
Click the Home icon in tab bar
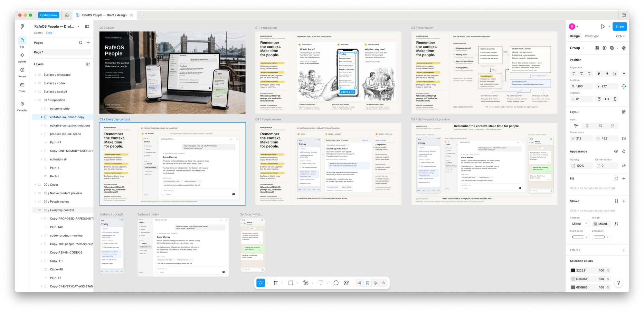click(67, 15)
